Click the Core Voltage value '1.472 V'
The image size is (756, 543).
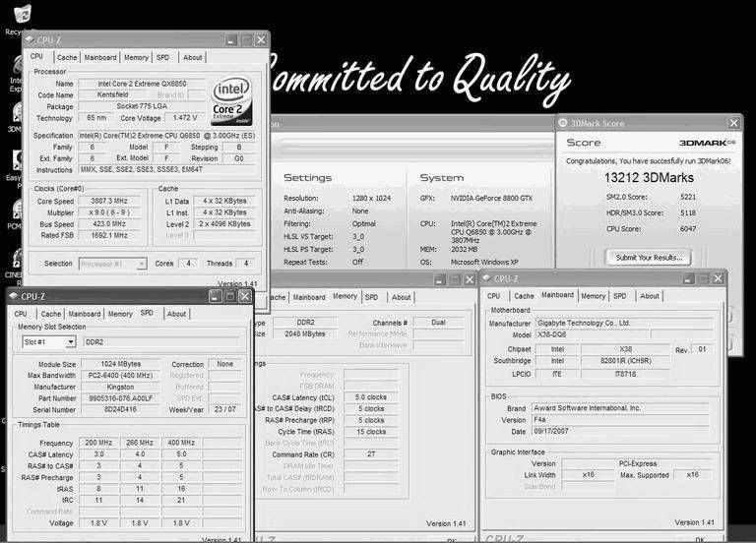[185, 118]
